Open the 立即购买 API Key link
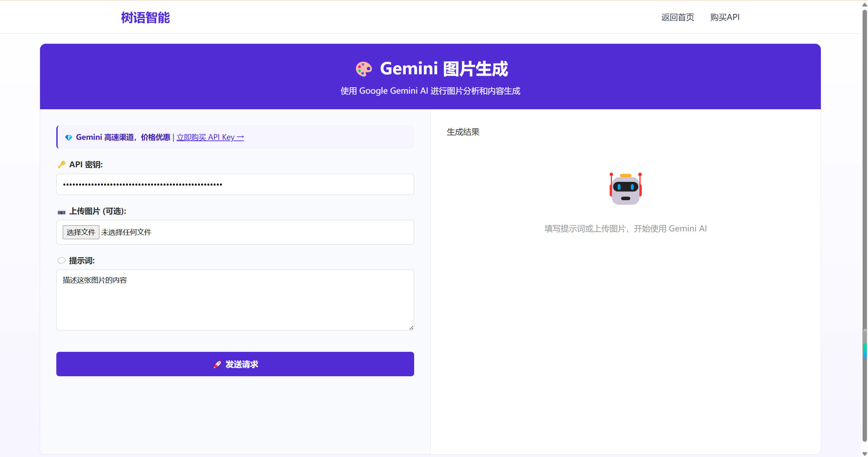Screen dimensions: 868x457 coord(210,137)
